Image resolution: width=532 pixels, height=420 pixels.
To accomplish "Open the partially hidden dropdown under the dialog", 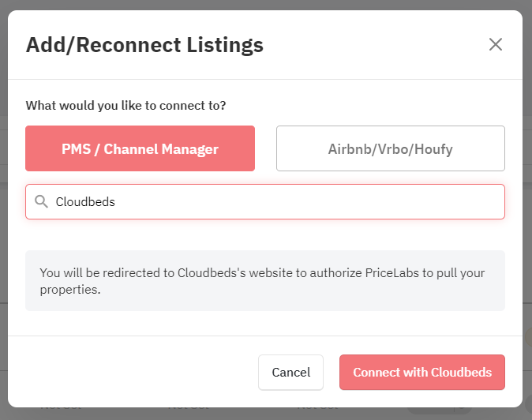I will [x=440, y=411].
